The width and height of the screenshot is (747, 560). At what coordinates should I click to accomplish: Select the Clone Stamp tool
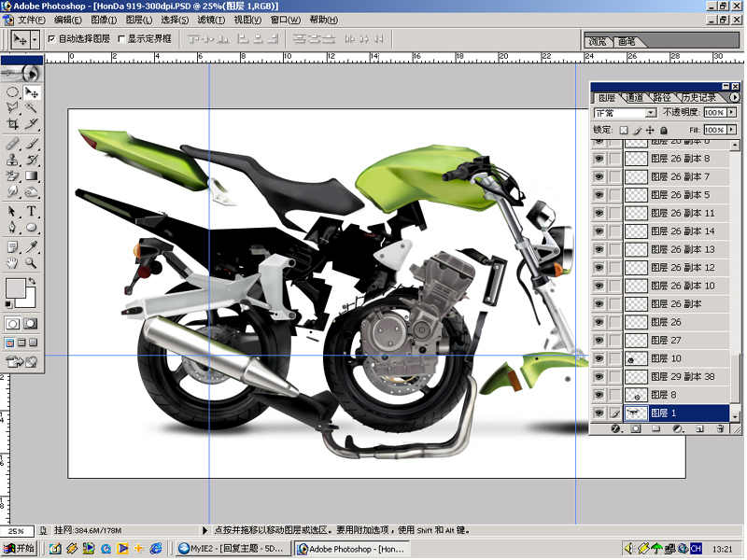point(12,160)
